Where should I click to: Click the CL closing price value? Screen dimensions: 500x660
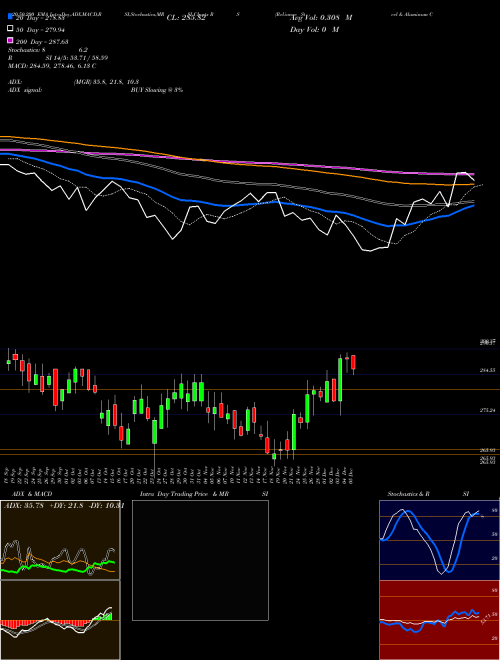click(186, 18)
